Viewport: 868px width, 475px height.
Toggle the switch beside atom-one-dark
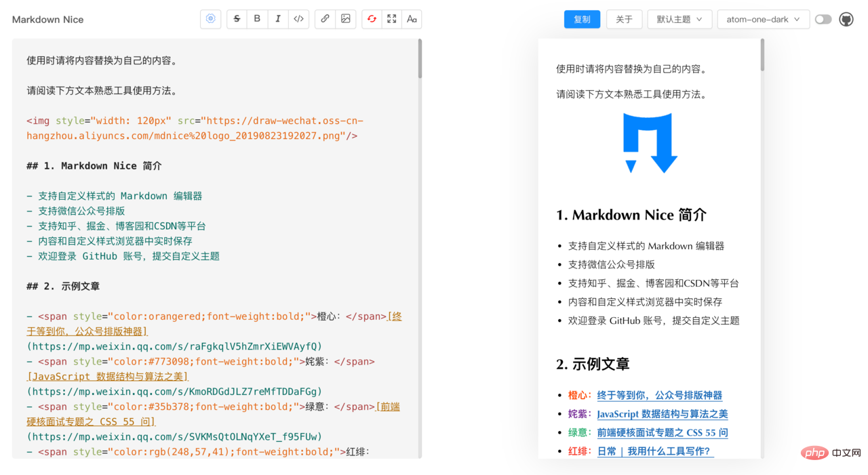coord(823,20)
